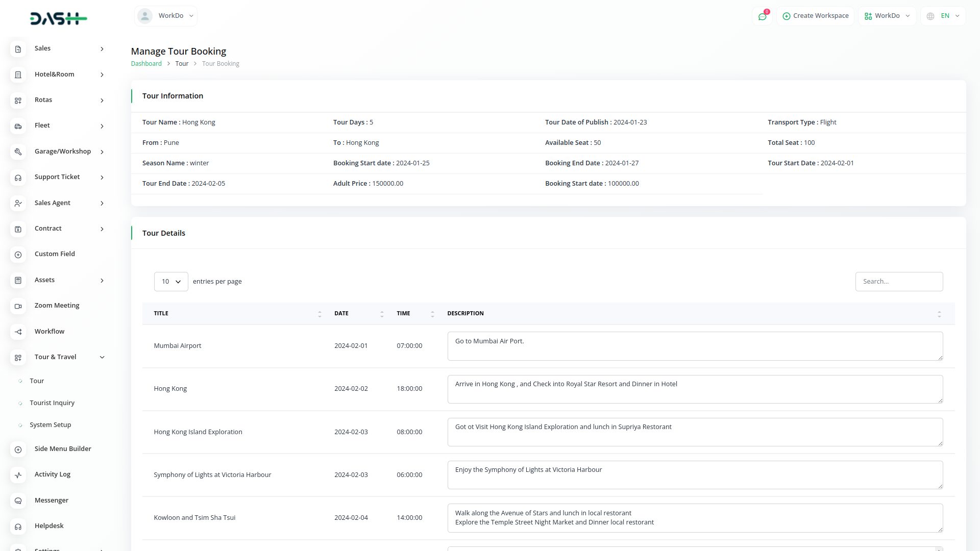980x551 pixels.
Task: Click the Support Ticket headset icon
Action: coord(18,178)
